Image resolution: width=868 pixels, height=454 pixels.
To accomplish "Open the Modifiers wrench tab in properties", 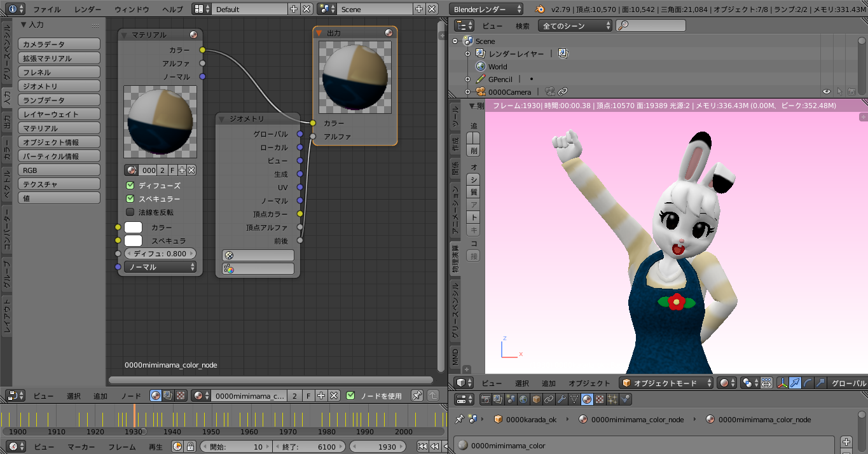I will (x=561, y=399).
